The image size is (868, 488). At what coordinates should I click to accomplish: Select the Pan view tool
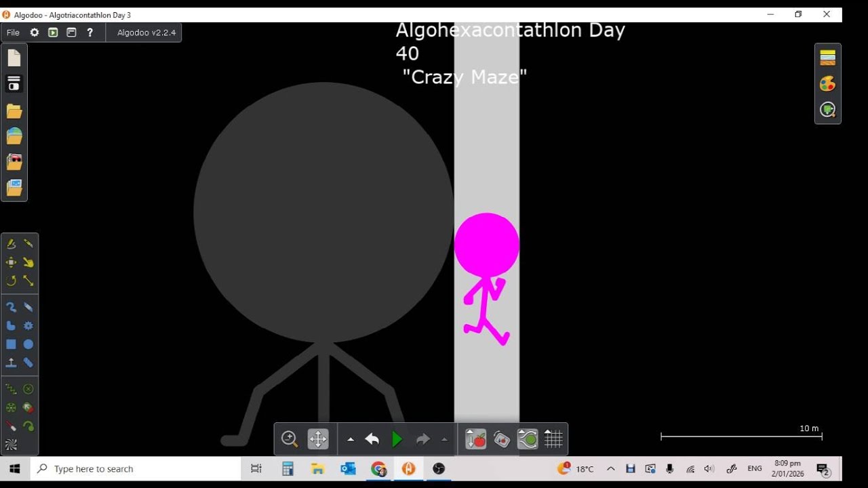tap(318, 439)
